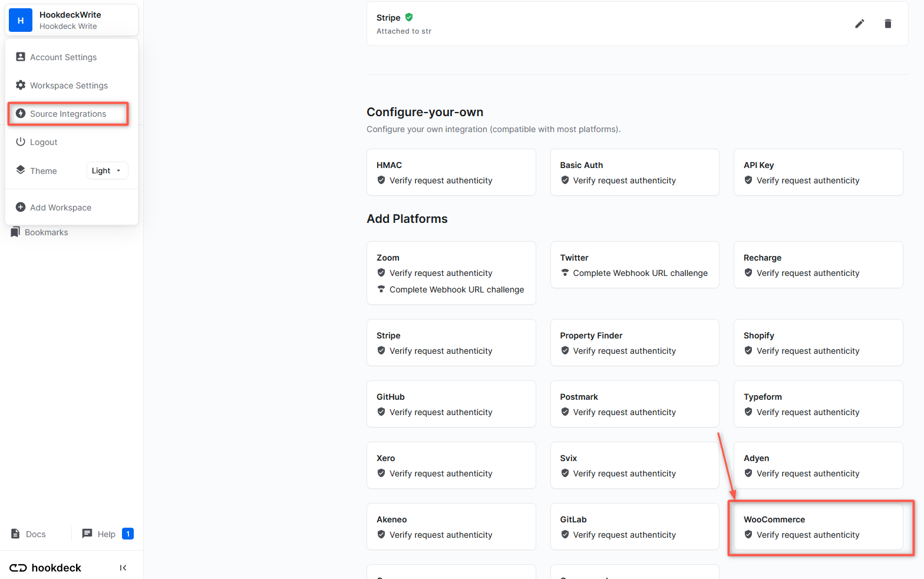Click the Workspace Settings gear icon
The width and height of the screenshot is (924, 579).
click(21, 85)
